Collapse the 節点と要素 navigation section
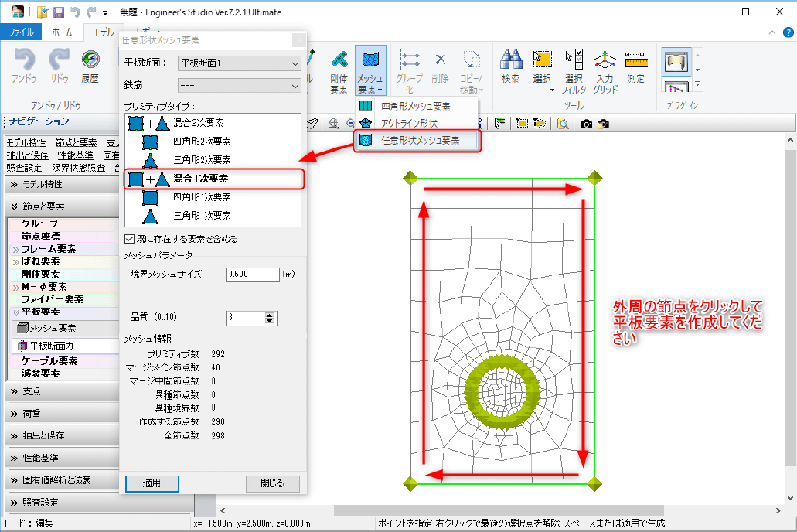797x532 pixels. point(63,206)
